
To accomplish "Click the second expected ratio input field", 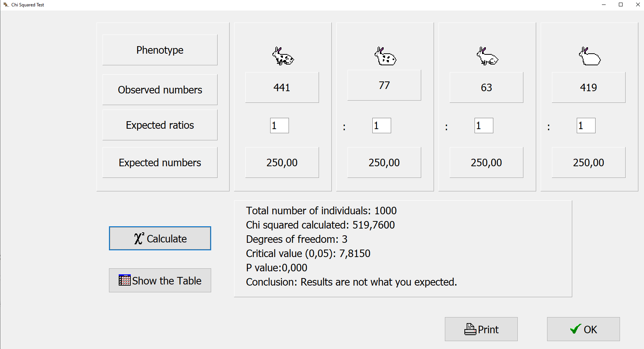I will tap(382, 126).
